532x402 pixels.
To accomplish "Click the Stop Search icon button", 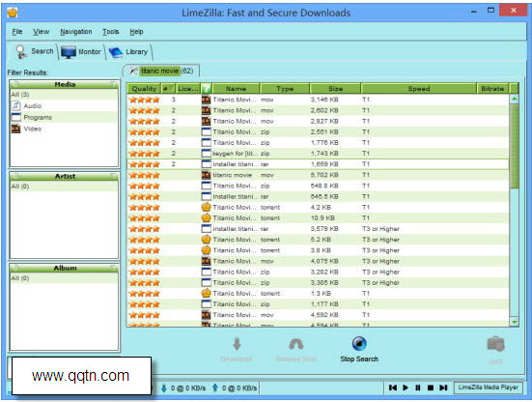I will coord(359,343).
